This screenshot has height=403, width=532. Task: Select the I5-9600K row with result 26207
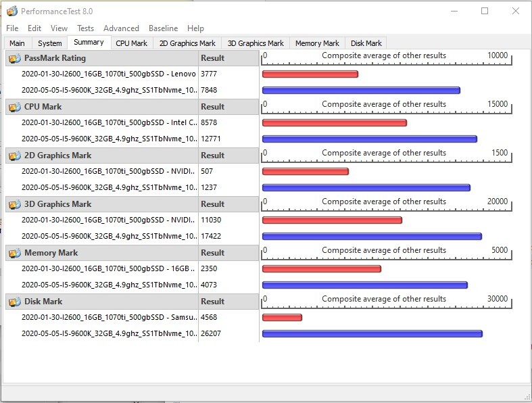point(132,334)
